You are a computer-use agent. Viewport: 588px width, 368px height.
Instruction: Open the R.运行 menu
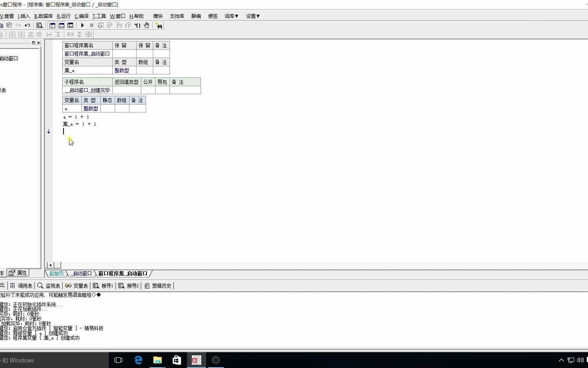[x=64, y=16]
